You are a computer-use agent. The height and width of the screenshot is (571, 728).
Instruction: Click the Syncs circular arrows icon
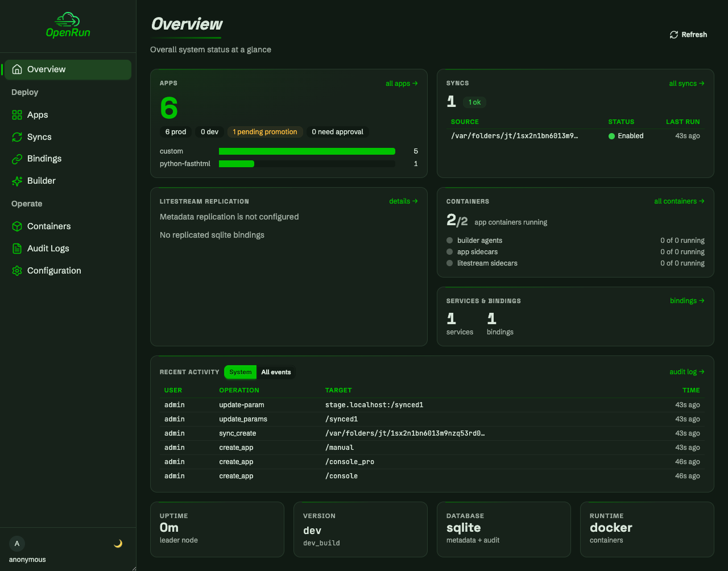click(x=17, y=137)
